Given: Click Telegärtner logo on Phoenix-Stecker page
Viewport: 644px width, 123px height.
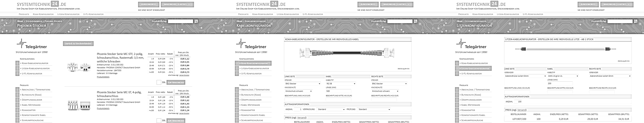Looking at the screenshot, I should point(32,44).
